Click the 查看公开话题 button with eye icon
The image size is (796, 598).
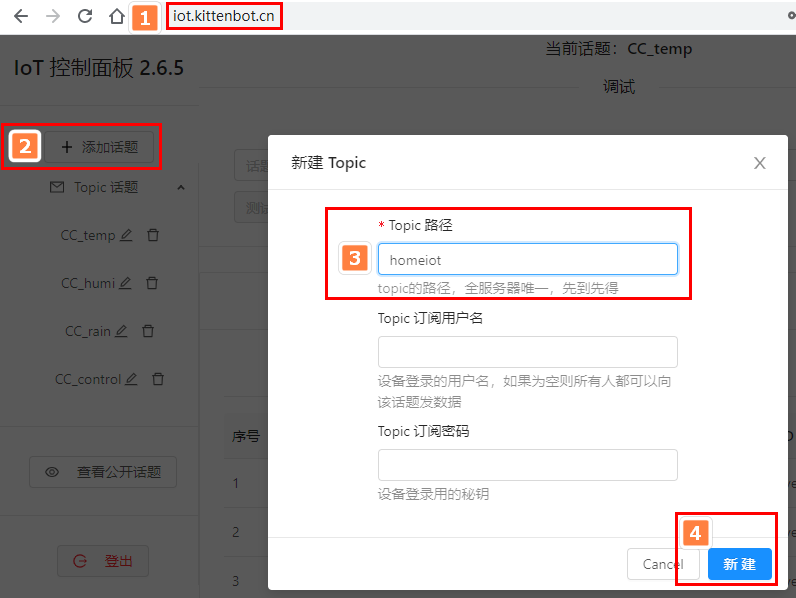click(103, 472)
